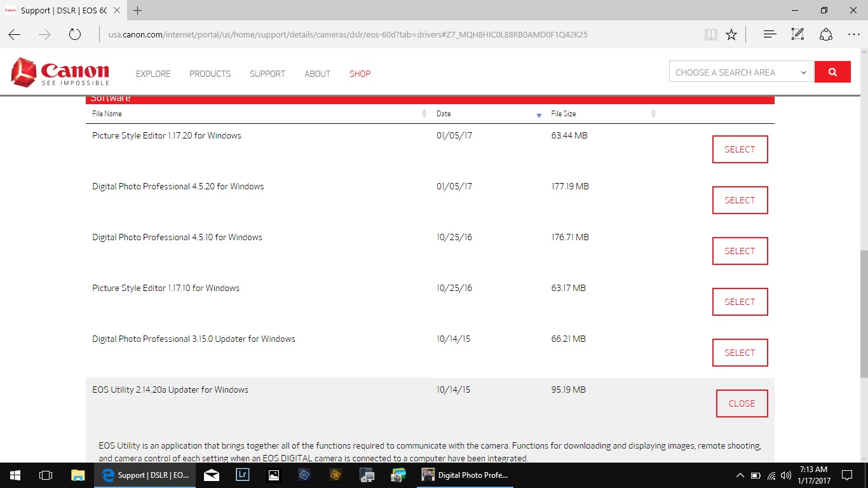Open the PRODUCTS navigation item
The height and width of the screenshot is (488, 868).
click(210, 74)
